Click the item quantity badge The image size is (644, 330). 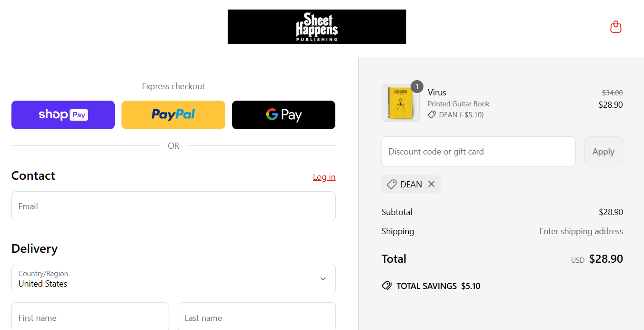point(417,86)
